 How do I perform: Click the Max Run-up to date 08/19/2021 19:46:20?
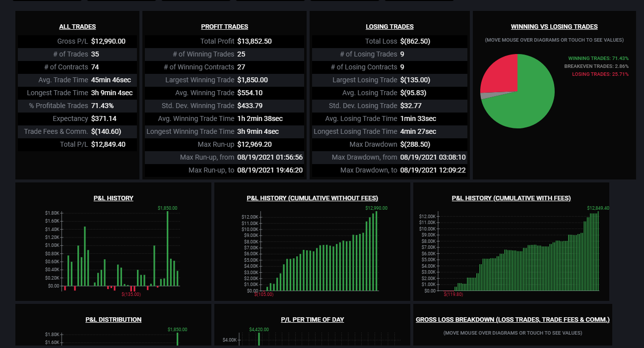pyautogui.click(x=270, y=170)
